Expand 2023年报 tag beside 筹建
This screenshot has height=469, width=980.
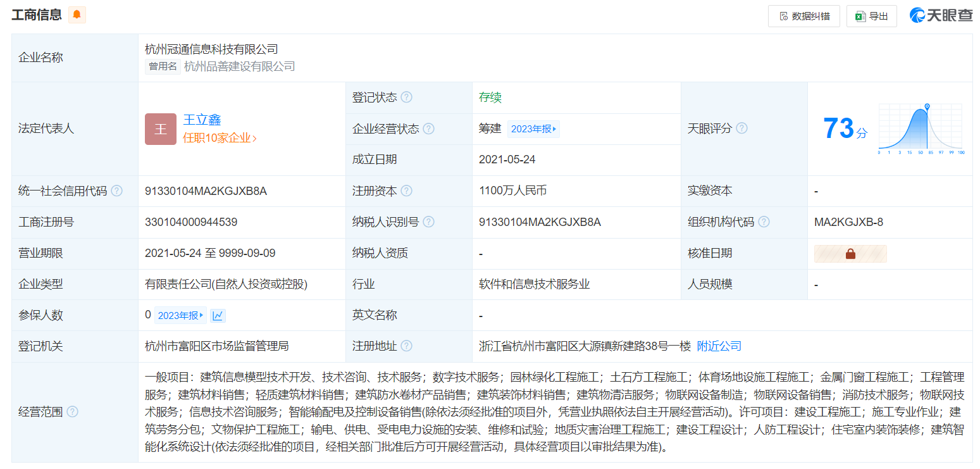[x=533, y=128]
